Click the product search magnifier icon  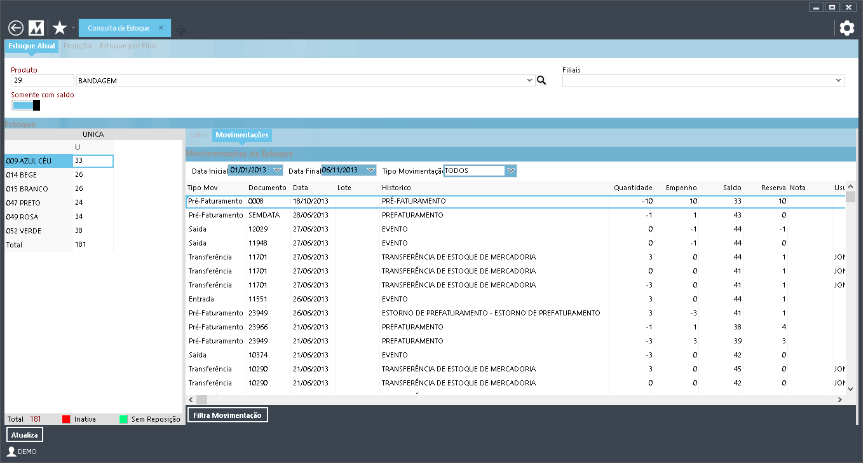541,81
